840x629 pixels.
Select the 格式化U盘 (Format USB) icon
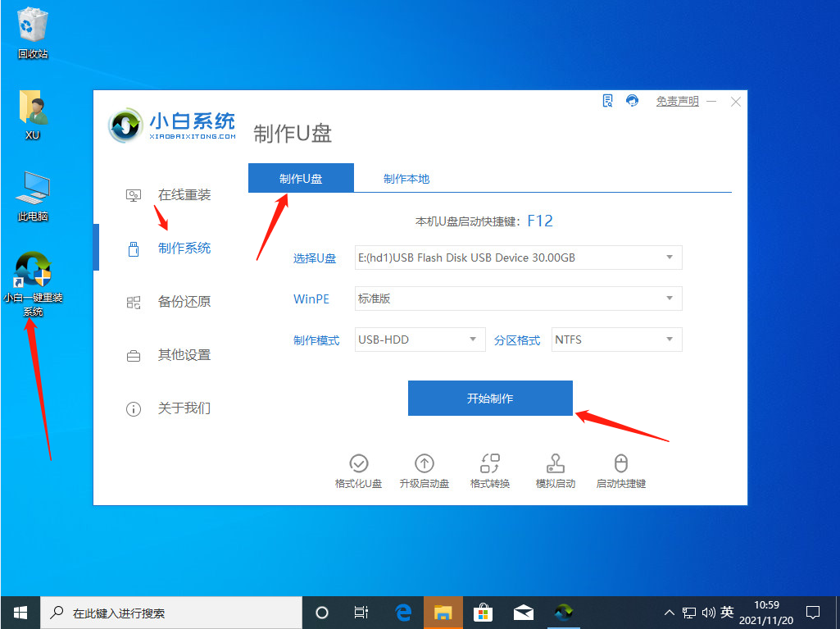click(x=358, y=469)
